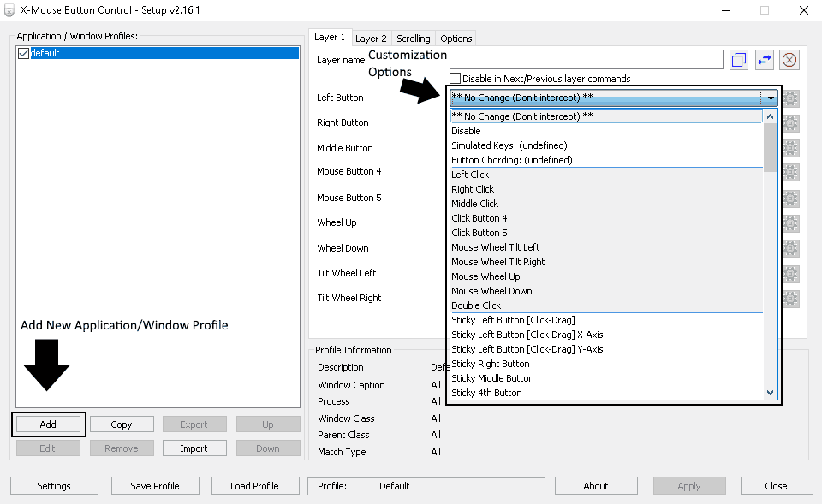The width and height of the screenshot is (822, 504).
Task: Collapse the Left Button dropdown arrow
Action: pyautogui.click(x=771, y=98)
